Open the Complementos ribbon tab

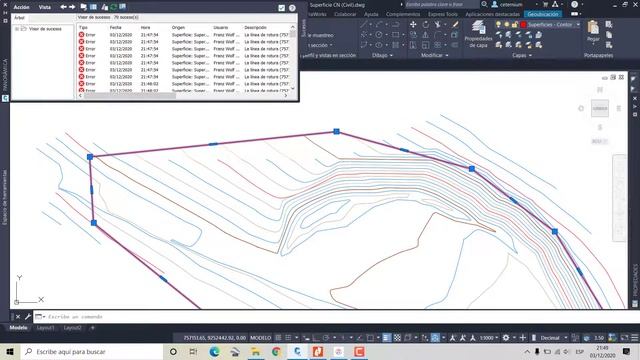pos(403,14)
